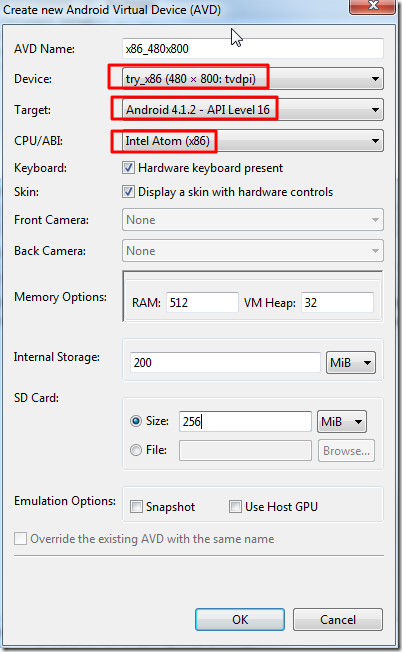Image resolution: width=402 pixels, height=652 pixels.
Task: Click the Cancel button
Action: click(x=338, y=620)
